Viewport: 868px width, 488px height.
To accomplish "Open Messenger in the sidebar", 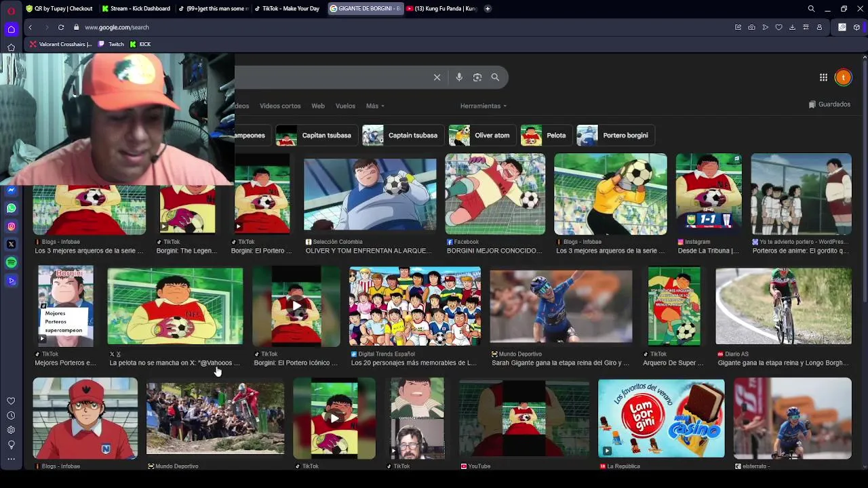I will [x=11, y=190].
